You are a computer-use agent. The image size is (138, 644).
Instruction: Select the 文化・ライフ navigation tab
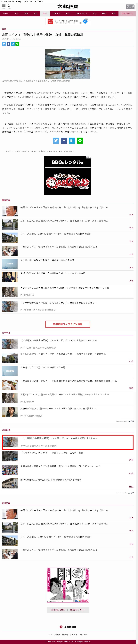pos(81,13)
